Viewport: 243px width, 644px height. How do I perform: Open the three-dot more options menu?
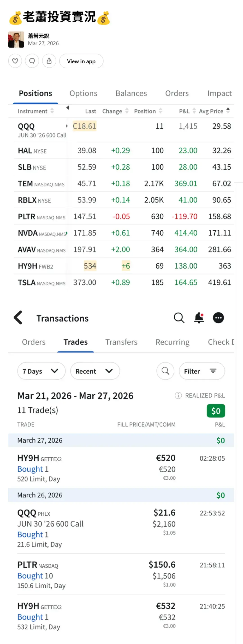click(218, 318)
